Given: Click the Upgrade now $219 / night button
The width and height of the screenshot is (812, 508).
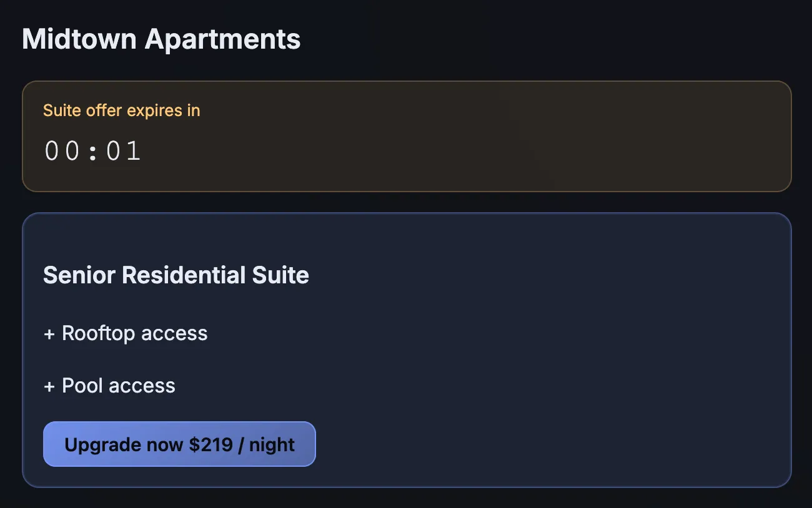Looking at the screenshot, I should tap(179, 444).
